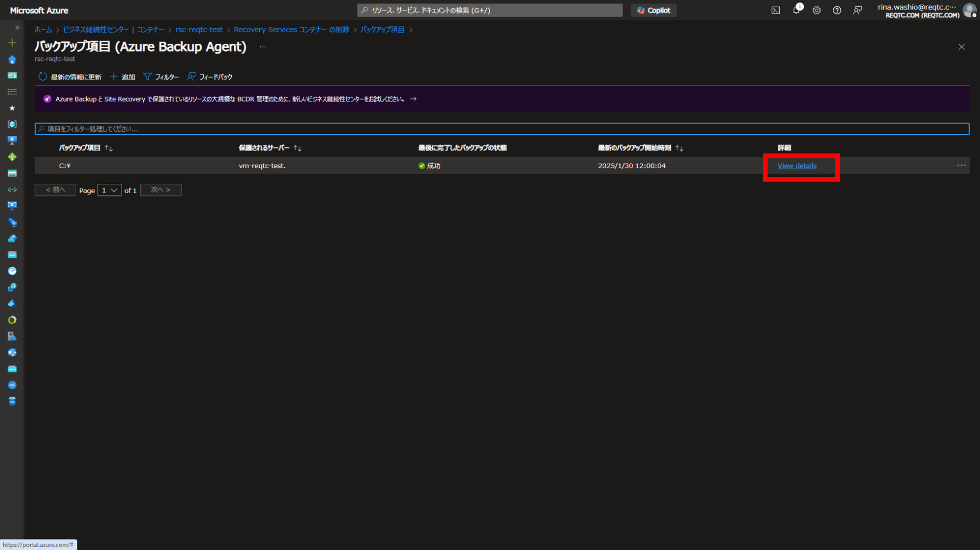Go to ホーム breadcrumb link
This screenshot has height=550, width=980.
click(43, 30)
